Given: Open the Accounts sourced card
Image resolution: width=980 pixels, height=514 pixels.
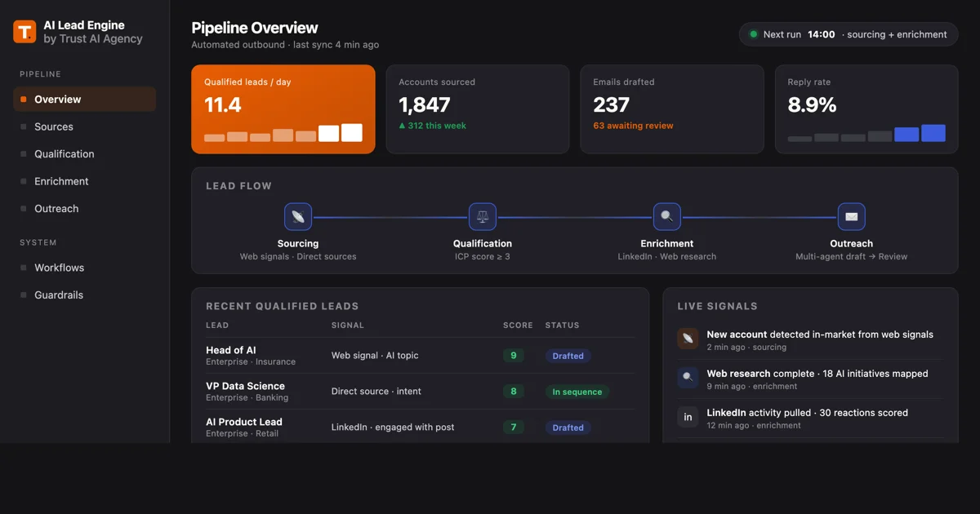Looking at the screenshot, I should coord(478,109).
